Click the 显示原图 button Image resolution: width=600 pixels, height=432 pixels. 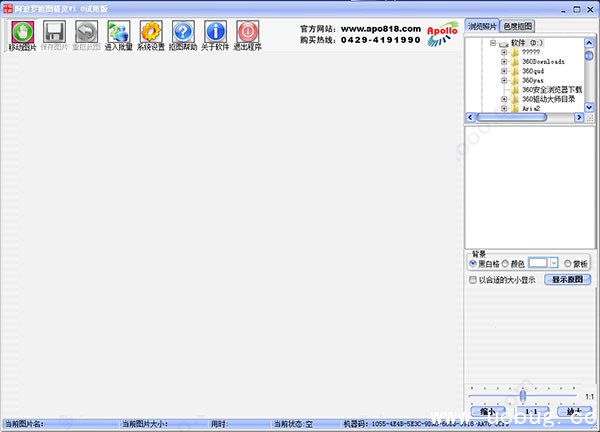568,280
